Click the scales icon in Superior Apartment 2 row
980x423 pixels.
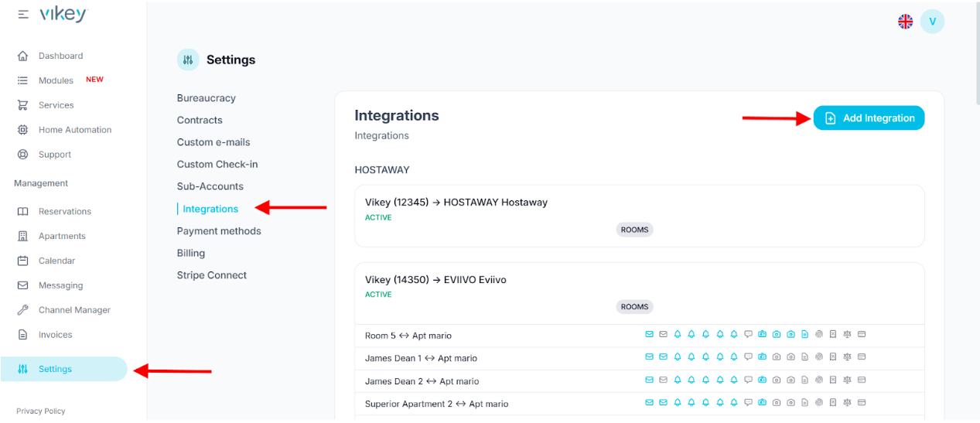point(847,402)
